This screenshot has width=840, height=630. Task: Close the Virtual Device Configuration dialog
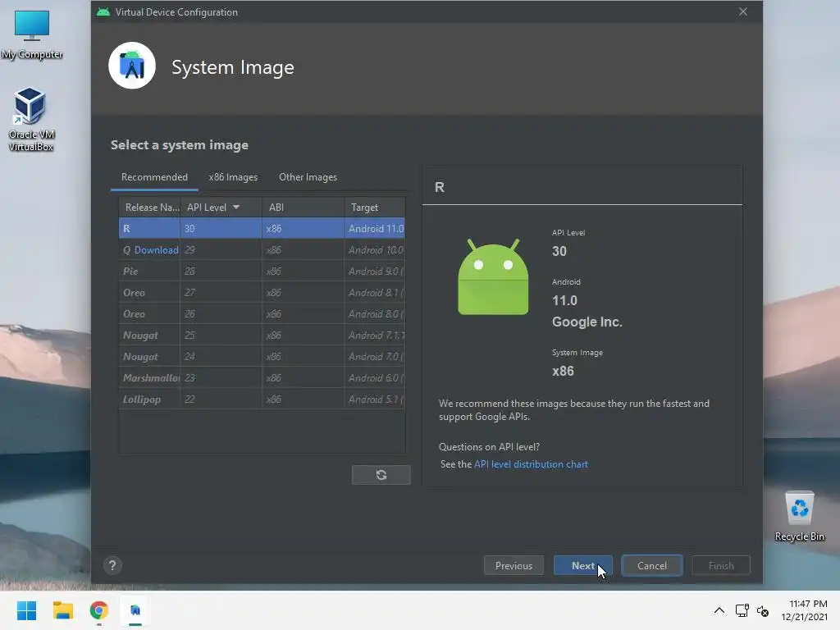tap(743, 11)
